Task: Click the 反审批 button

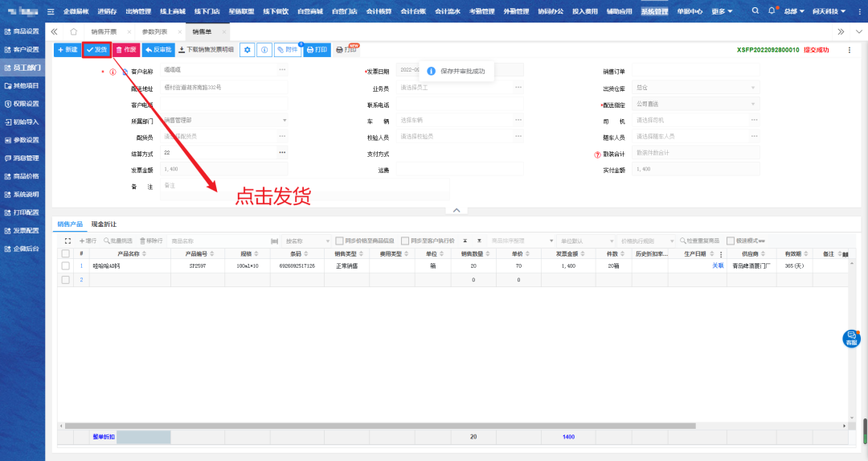Action: [158, 50]
